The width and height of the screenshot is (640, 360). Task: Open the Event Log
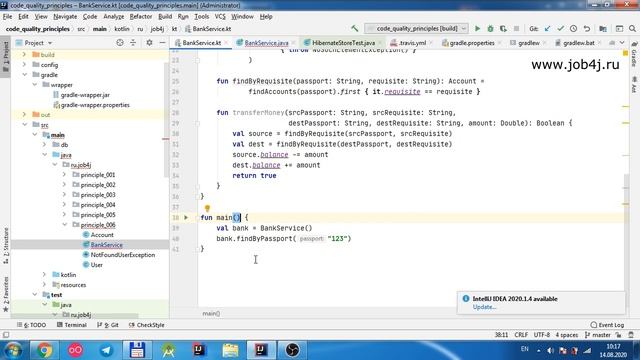click(x=607, y=325)
